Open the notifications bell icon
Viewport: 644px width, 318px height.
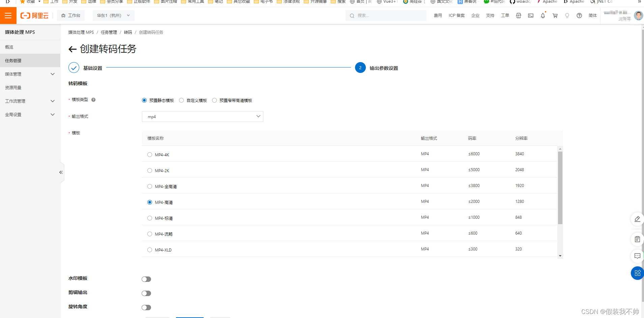click(x=543, y=16)
